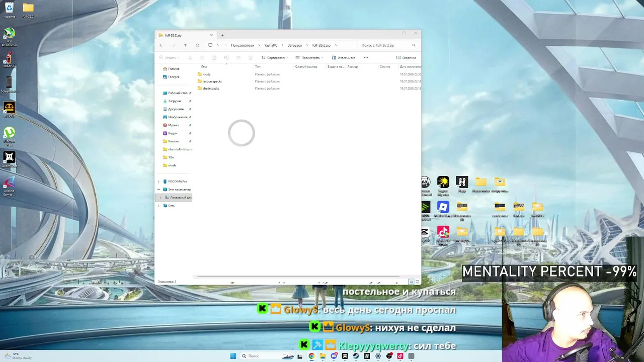Open TikTok LIVE Studio from the taskbar
Screen dimensions: 644x362
coord(400,356)
